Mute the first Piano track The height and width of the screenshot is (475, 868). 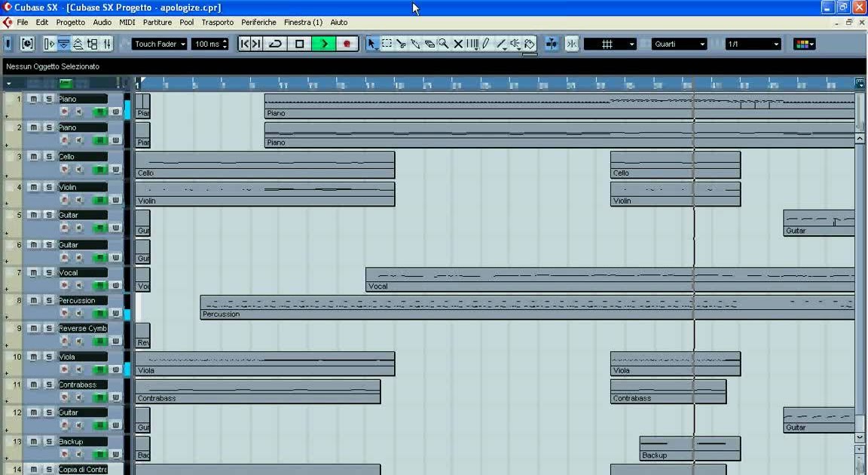(34, 99)
